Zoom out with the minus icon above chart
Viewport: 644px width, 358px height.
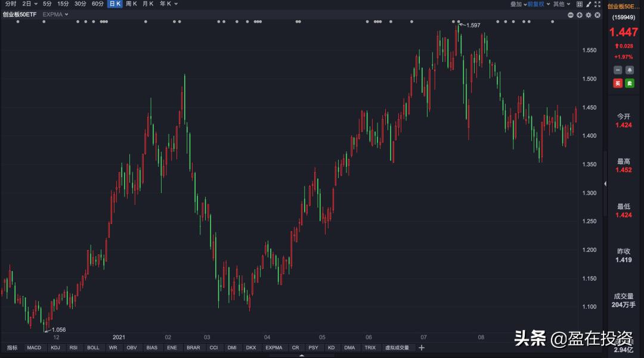tap(570, 15)
